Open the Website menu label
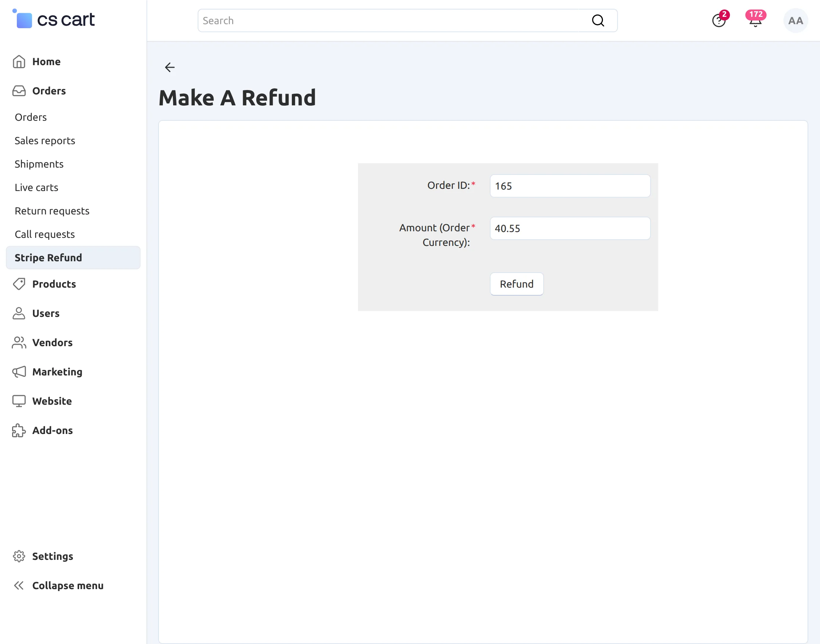This screenshot has width=820, height=644. pyautogui.click(x=52, y=401)
